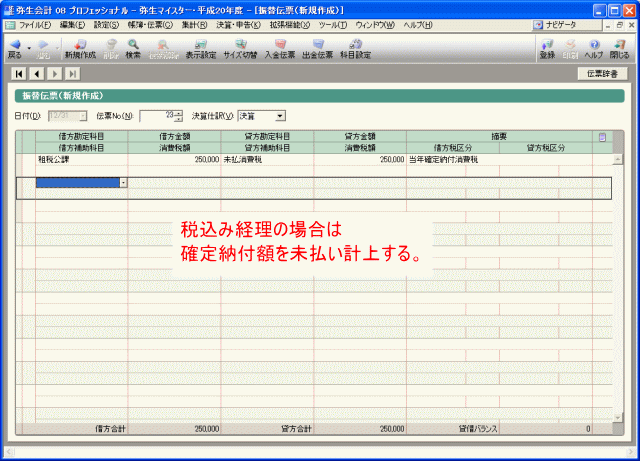640x461 pixels.
Task: Open the 編集(E) menu
Action: pos(72,25)
